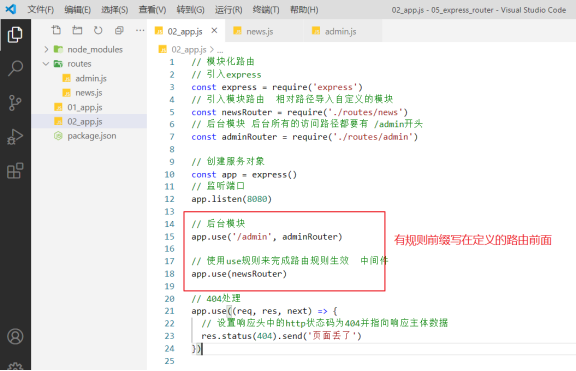The height and width of the screenshot is (371, 576).
Task: Open admin.js in the file tree
Action: (x=91, y=78)
